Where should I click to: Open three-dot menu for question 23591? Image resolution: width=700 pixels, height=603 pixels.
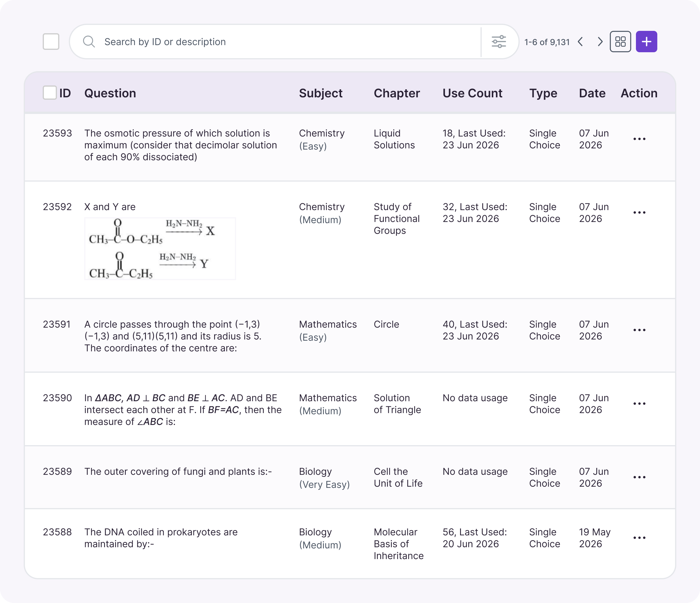[x=639, y=330]
